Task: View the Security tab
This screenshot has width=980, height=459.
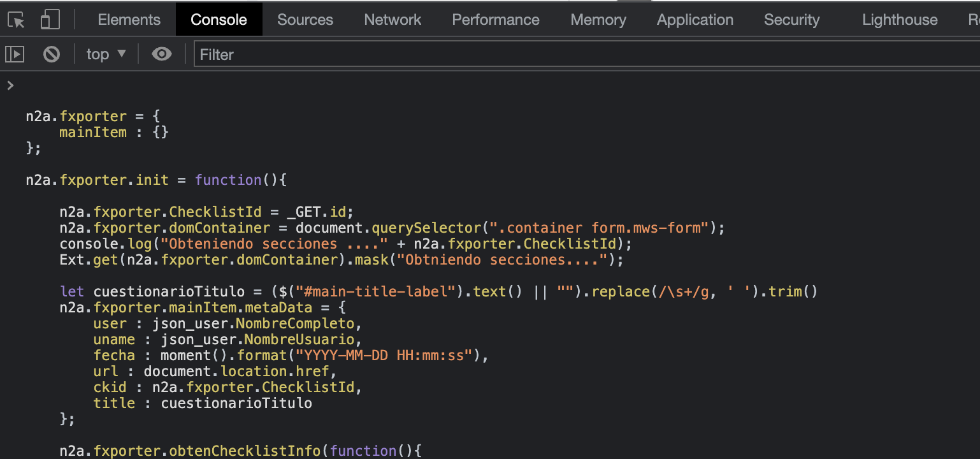Action: coord(792,20)
